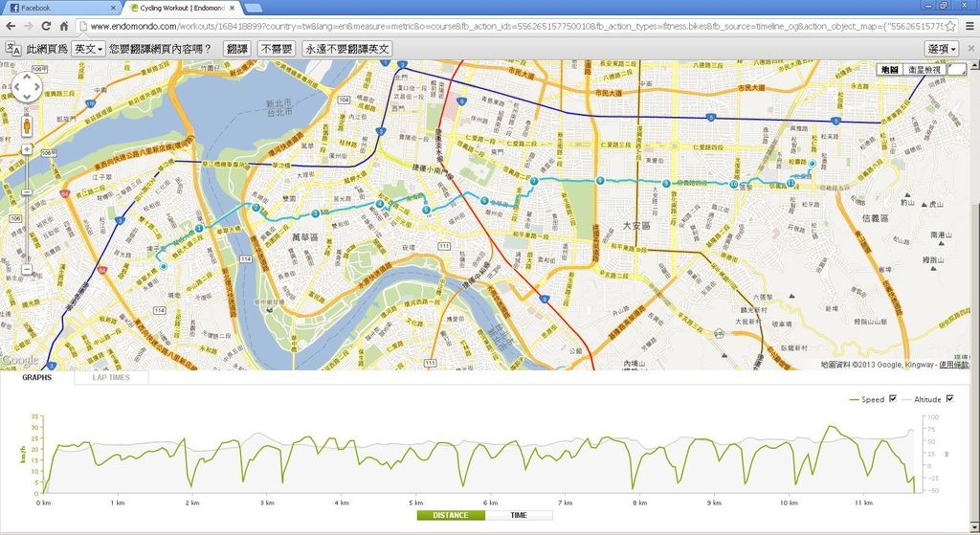Image resolution: width=980 pixels, height=535 pixels.
Task: Toggle the Altitude graph checkbox
Action: [x=949, y=399]
